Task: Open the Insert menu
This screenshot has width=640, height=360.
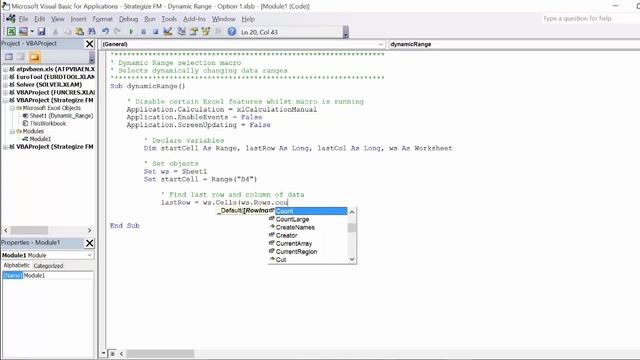Action: (78, 19)
